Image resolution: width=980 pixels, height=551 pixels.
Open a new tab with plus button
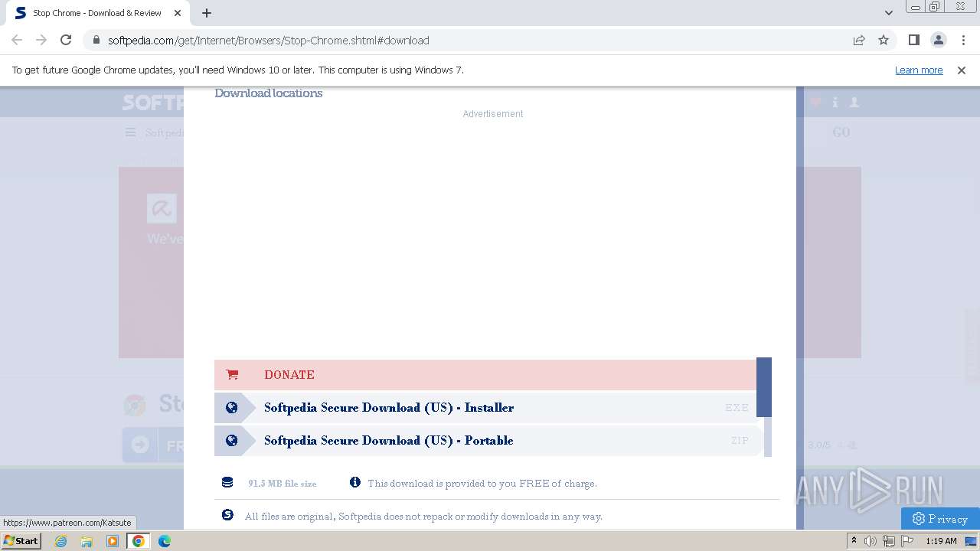pos(207,13)
